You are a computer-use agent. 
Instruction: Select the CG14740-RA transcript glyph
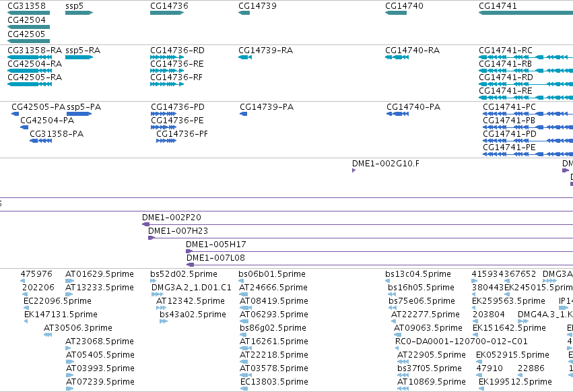(x=397, y=57)
